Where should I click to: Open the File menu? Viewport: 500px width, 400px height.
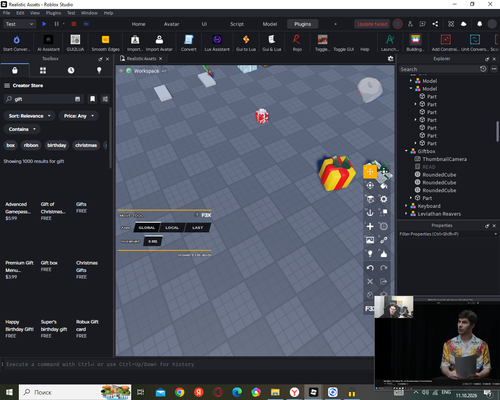[6, 13]
